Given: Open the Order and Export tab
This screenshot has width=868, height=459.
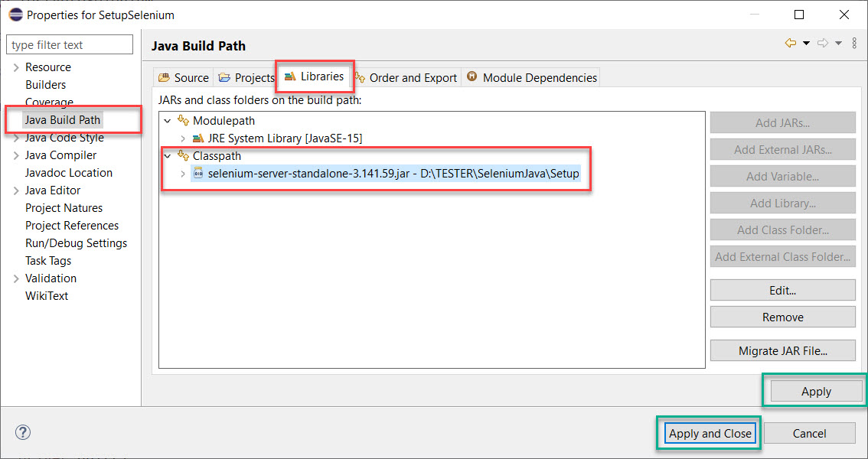Looking at the screenshot, I should click(x=407, y=78).
